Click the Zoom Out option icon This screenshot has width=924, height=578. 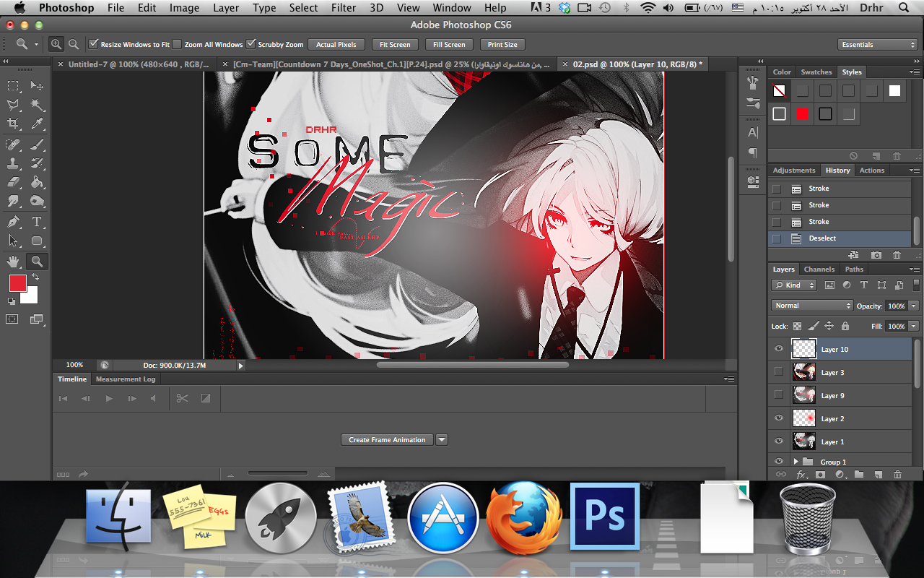point(74,44)
